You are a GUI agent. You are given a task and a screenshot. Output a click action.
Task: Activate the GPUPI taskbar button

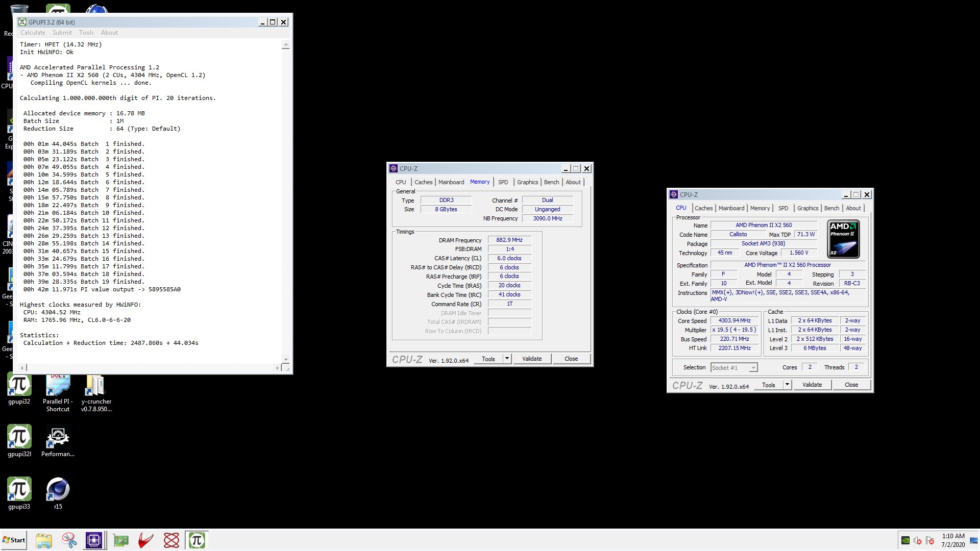point(197,540)
